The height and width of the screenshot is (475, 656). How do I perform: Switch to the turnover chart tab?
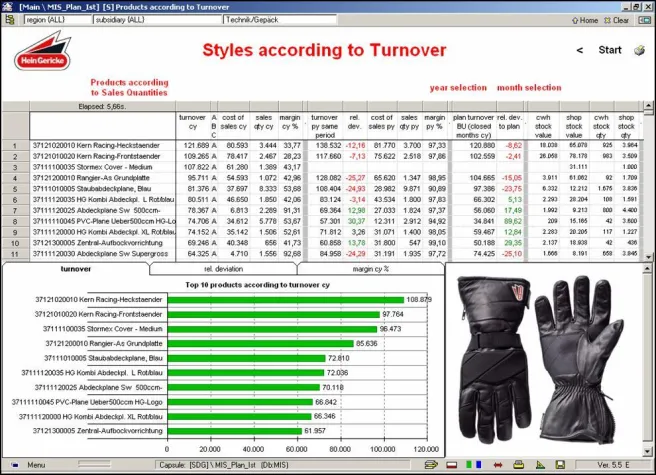point(75,269)
